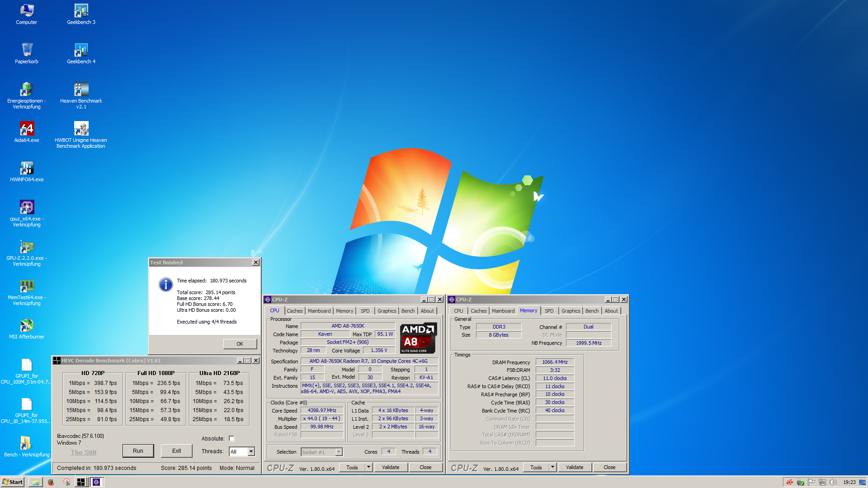This screenshot has height=488, width=868.
Task: Select the Energieoptionen shortcut icon
Action: [x=27, y=95]
